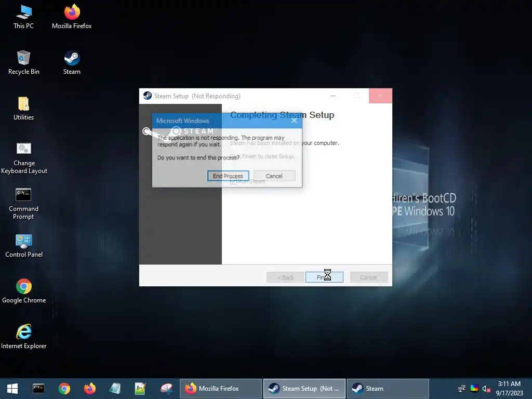The image size is (532, 399).
Task: Close the Steam Setup window
Action: [380, 96]
